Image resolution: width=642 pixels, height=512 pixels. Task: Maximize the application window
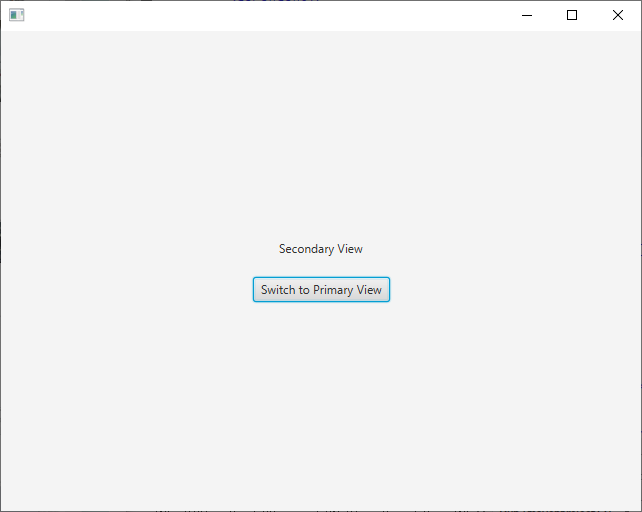pos(572,16)
